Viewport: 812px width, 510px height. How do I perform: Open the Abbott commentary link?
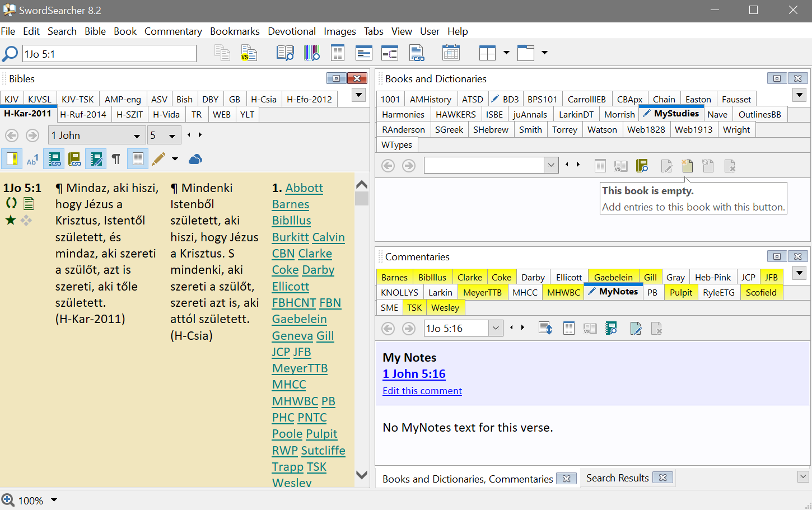coord(304,188)
